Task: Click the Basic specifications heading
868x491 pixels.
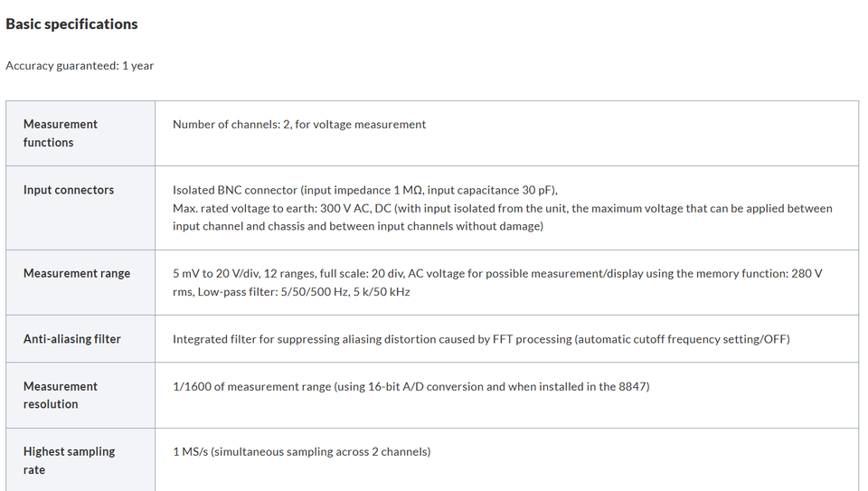Action: 71,24
